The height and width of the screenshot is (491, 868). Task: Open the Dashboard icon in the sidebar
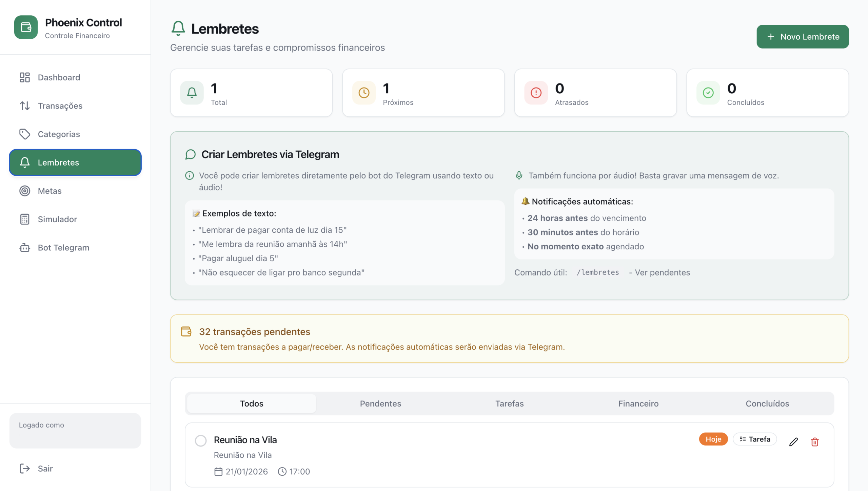coord(25,77)
